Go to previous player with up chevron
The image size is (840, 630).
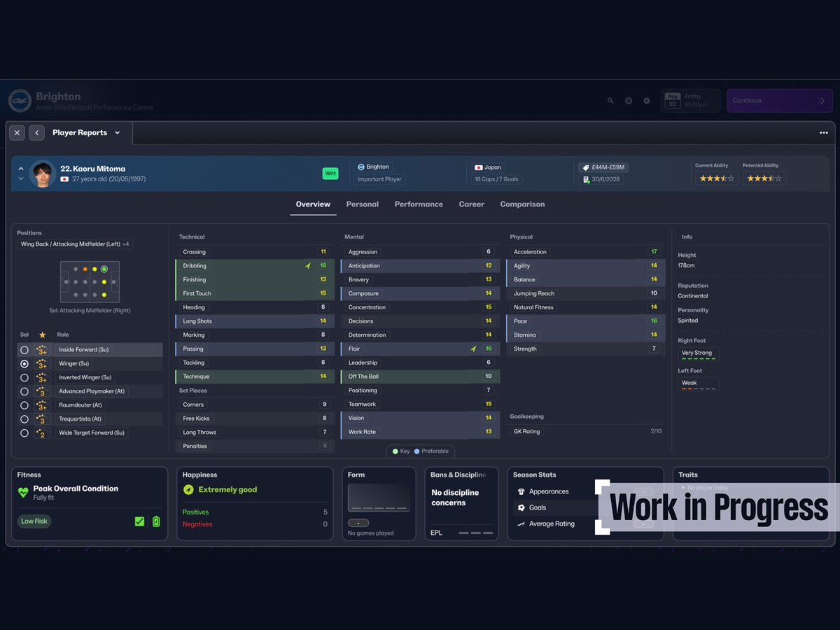tap(20, 169)
